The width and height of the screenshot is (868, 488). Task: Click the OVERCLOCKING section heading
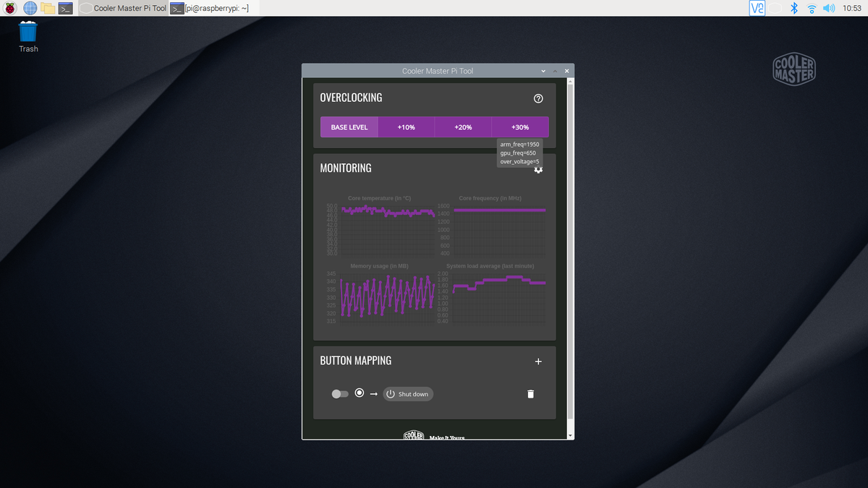(351, 98)
